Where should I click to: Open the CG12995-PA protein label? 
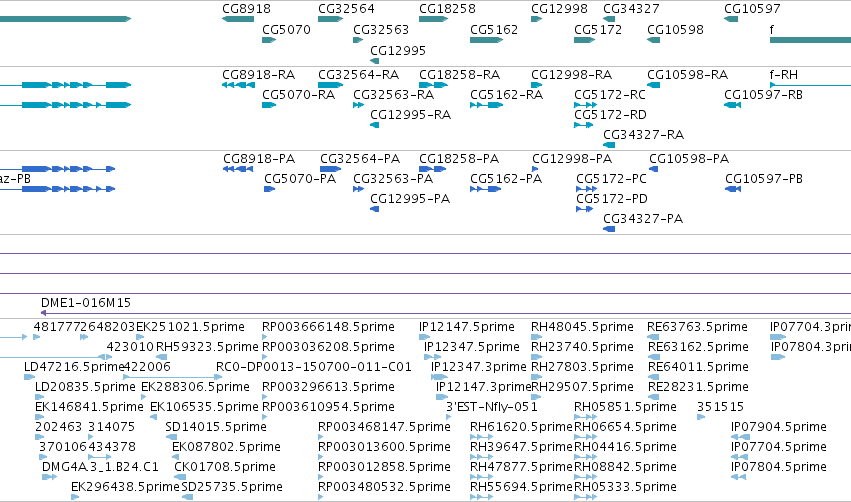coord(410,199)
